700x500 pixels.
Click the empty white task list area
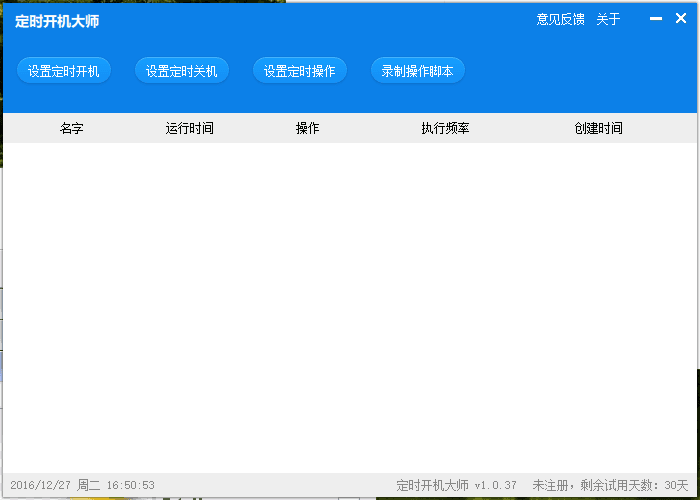(x=350, y=300)
